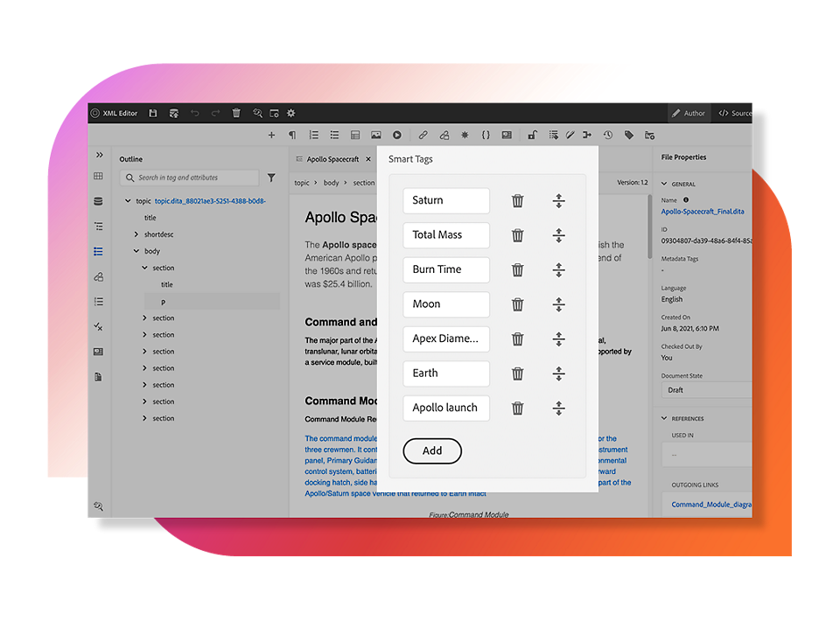Click the editor vertical scrollbar

tap(650, 227)
